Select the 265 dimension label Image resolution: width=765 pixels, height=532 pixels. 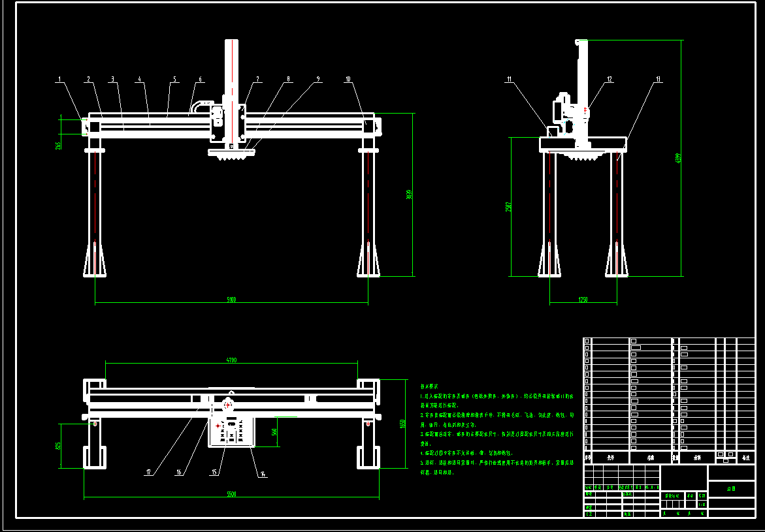tap(57, 146)
